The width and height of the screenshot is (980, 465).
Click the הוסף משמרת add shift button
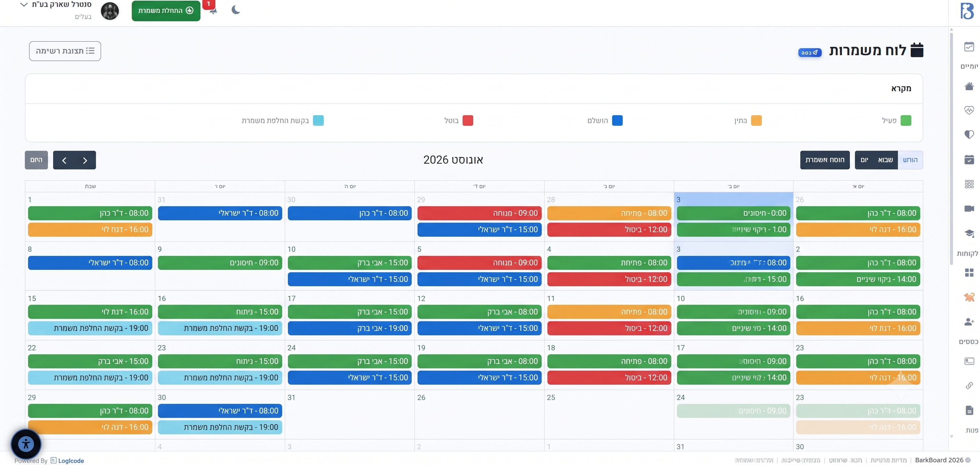[x=824, y=160]
